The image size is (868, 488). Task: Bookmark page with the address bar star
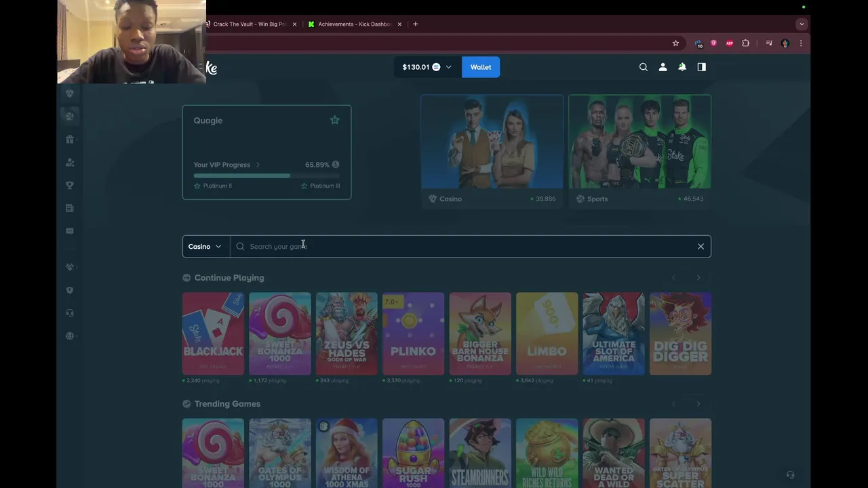(x=675, y=43)
